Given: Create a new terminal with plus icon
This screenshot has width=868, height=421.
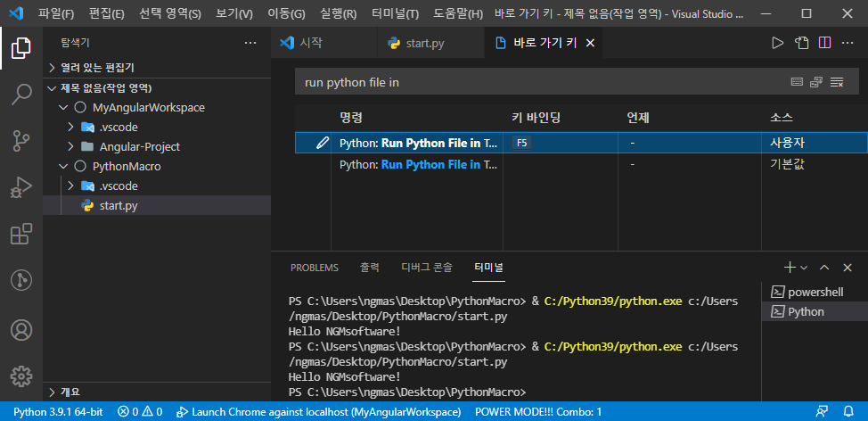Looking at the screenshot, I should click(790, 268).
